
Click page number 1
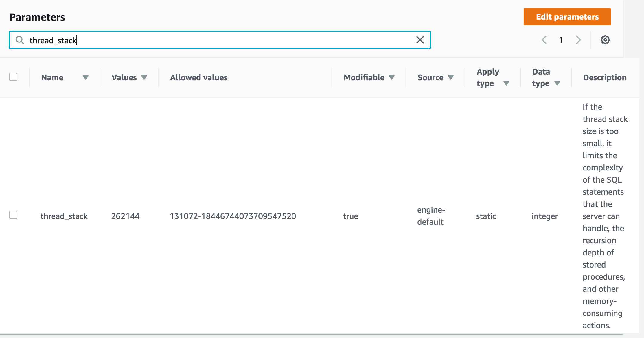[x=561, y=40]
